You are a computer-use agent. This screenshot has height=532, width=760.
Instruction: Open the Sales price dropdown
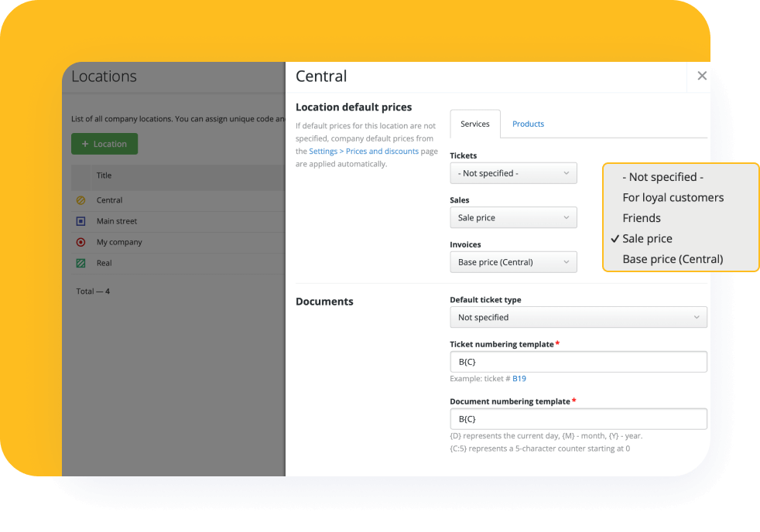click(x=513, y=217)
